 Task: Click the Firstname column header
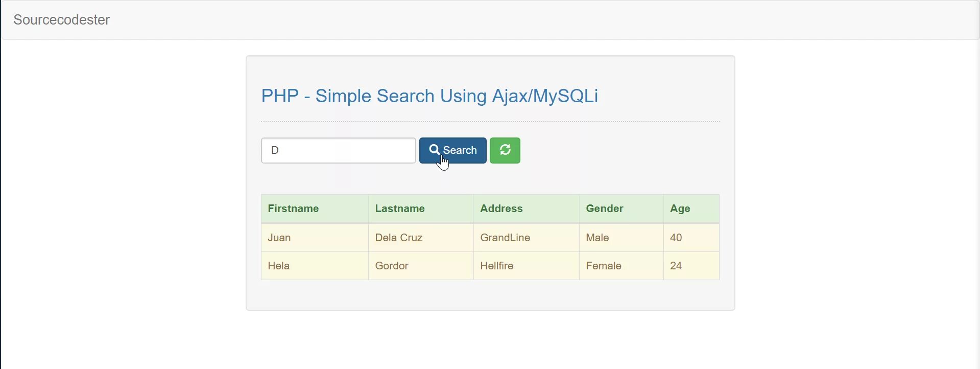(293, 209)
